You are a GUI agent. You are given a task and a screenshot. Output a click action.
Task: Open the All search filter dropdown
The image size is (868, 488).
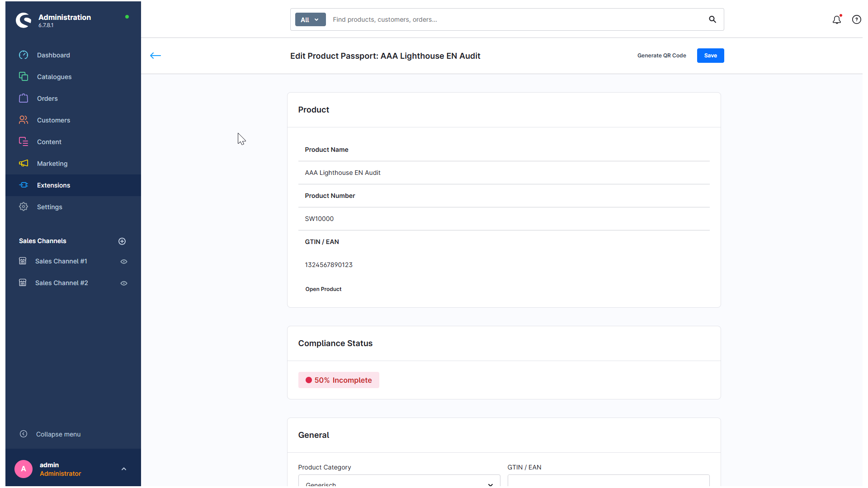pyautogui.click(x=310, y=19)
